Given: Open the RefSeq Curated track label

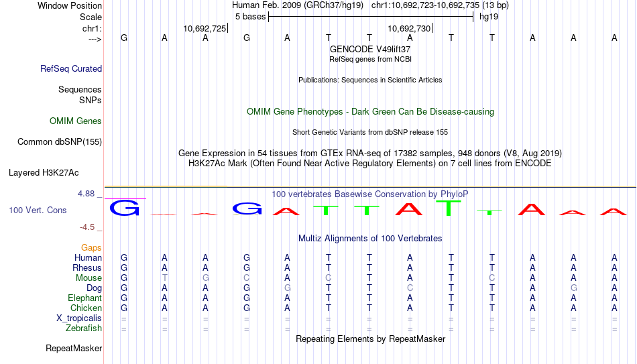Looking at the screenshot, I should pos(71,68).
